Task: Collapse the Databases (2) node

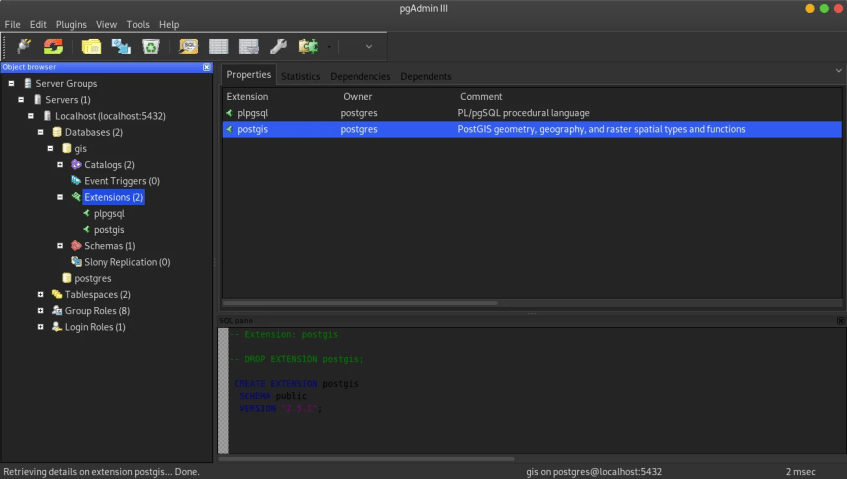Action: (x=41, y=132)
